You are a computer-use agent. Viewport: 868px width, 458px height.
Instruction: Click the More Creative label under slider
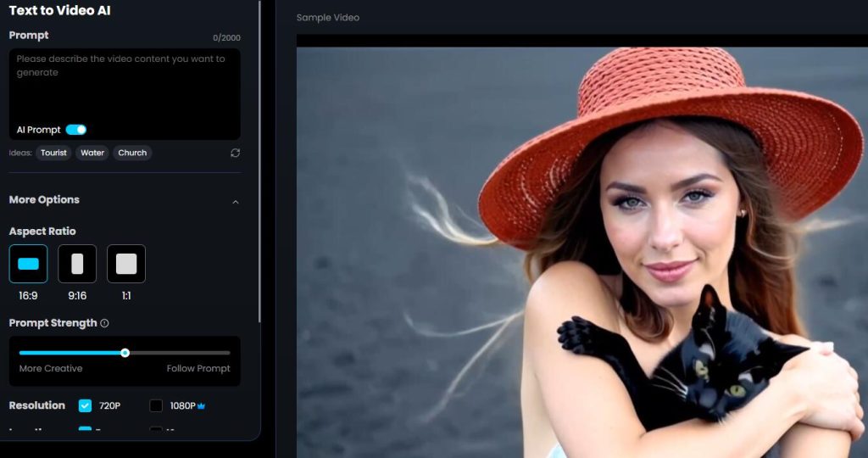coord(51,369)
